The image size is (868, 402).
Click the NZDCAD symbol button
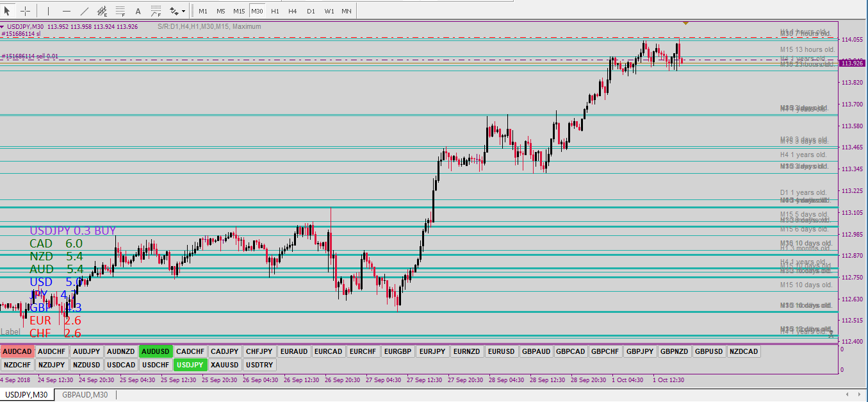[744, 351]
